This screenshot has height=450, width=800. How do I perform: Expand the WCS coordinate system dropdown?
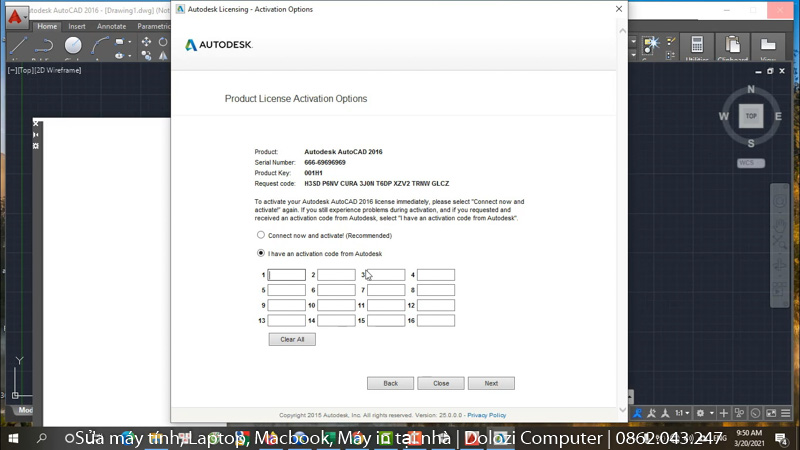coord(751,161)
